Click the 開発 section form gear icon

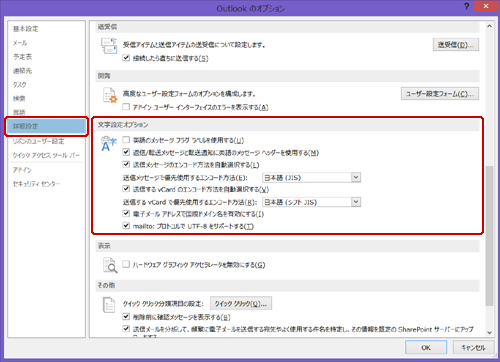pyautogui.click(x=110, y=95)
